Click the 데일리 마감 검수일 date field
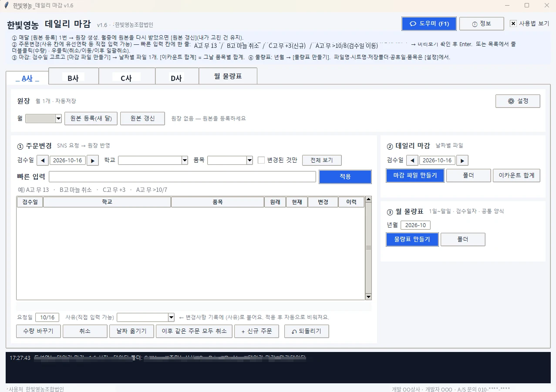 pos(437,160)
